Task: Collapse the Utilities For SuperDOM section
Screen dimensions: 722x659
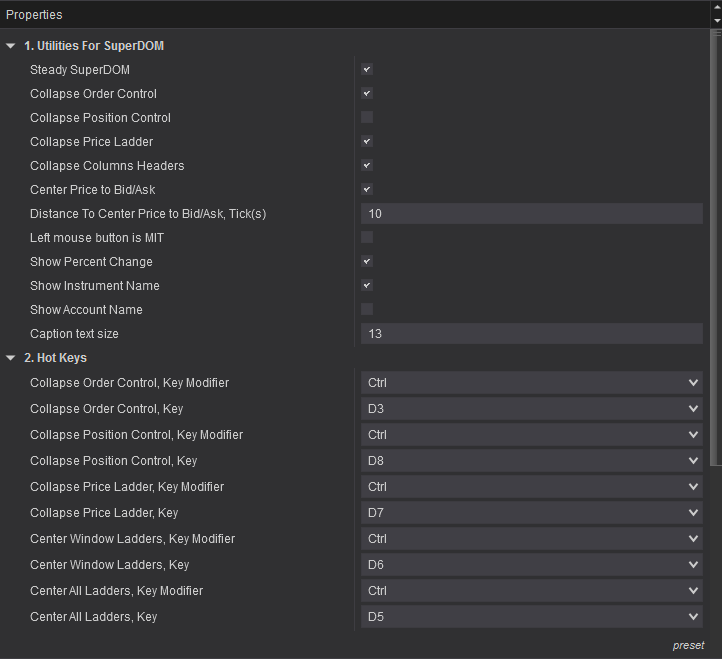Action: pyautogui.click(x=11, y=46)
